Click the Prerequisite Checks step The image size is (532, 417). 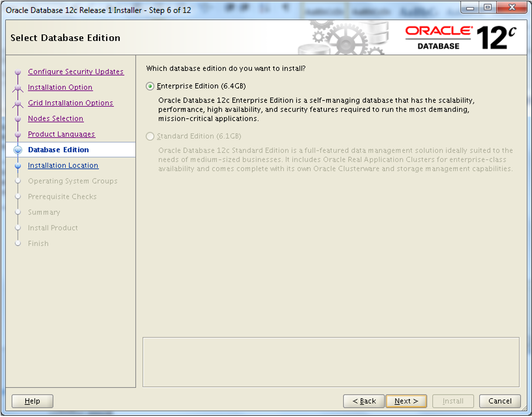tap(63, 197)
